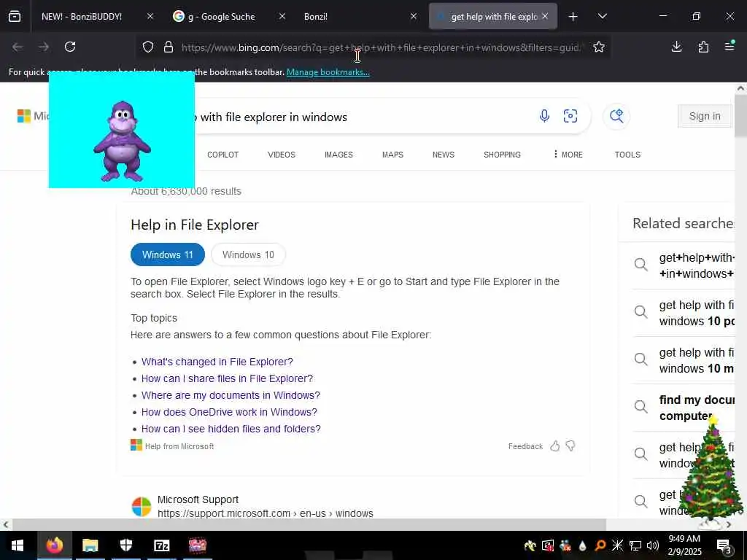747x560 pixels.
Task: Select the Windows 11 toggle pill
Action: (x=168, y=254)
